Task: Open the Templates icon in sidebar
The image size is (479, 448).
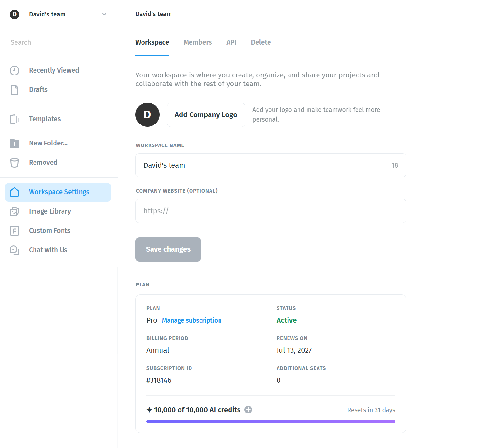Action: (15, 119)
